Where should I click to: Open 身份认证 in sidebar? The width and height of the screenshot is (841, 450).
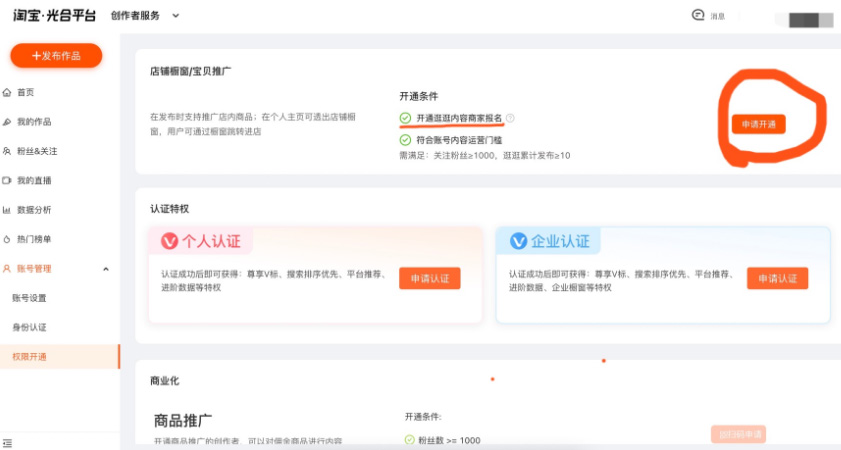click(29, 327)
